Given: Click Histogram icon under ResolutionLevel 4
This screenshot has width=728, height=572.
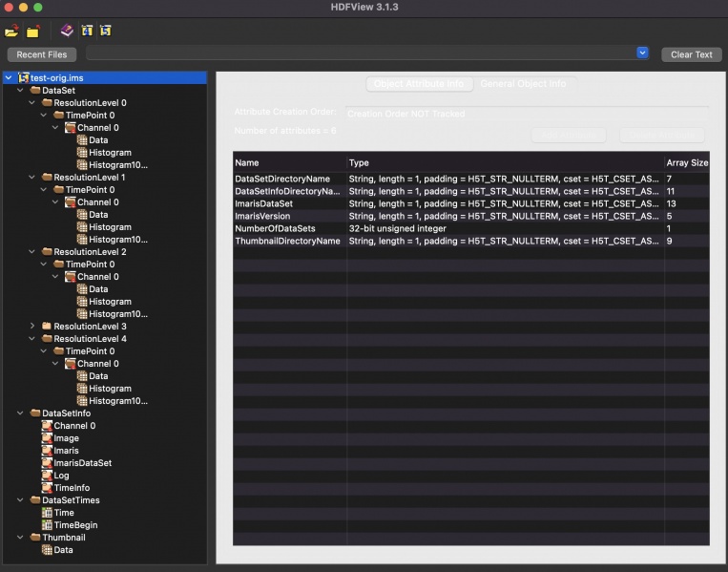Looking at the screenshot, I should pyautogui.click(x=82, y=389).
